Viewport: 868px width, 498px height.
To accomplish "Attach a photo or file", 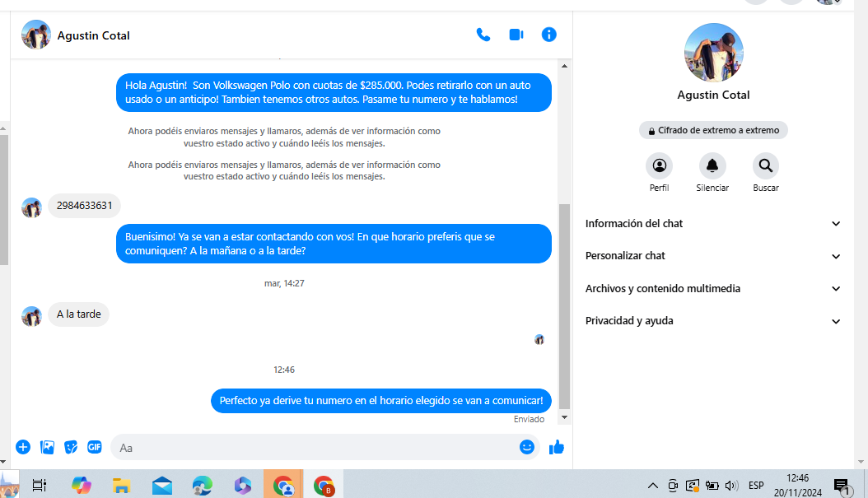I will (48, 447).
